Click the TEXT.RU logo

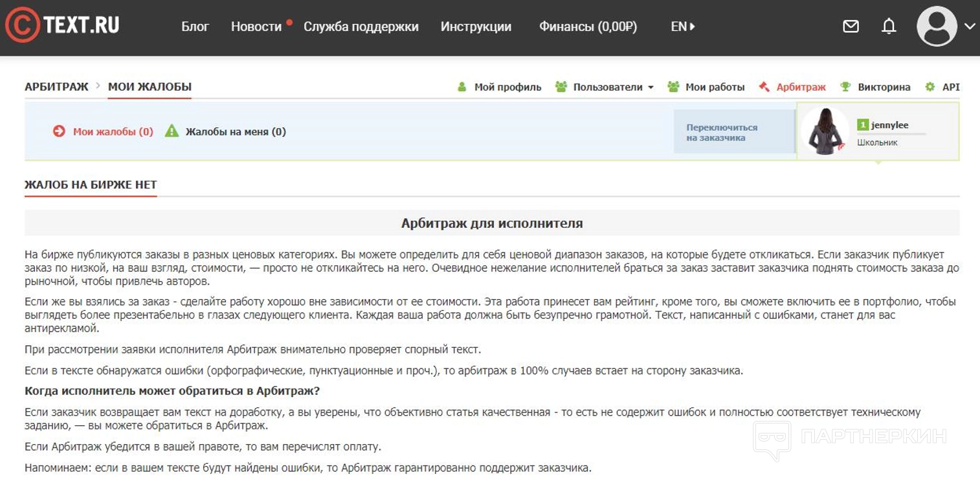click(62, 26)
